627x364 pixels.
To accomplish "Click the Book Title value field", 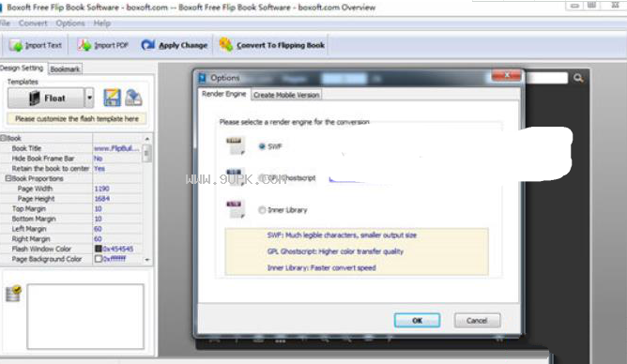I will pos(116,148).
